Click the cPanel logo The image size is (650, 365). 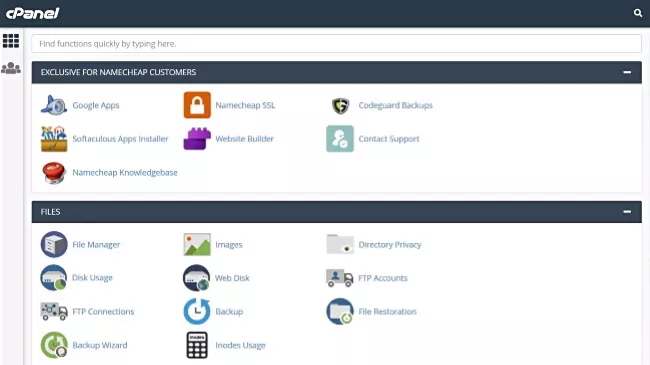pos(33,13)
